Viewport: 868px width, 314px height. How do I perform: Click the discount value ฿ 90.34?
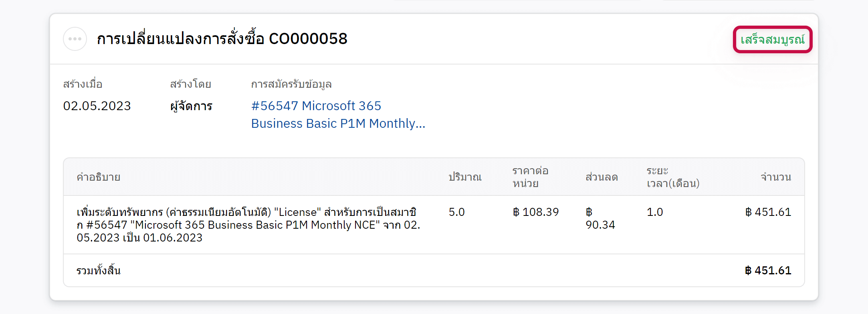pyautogui.click(x=600, y=218)
